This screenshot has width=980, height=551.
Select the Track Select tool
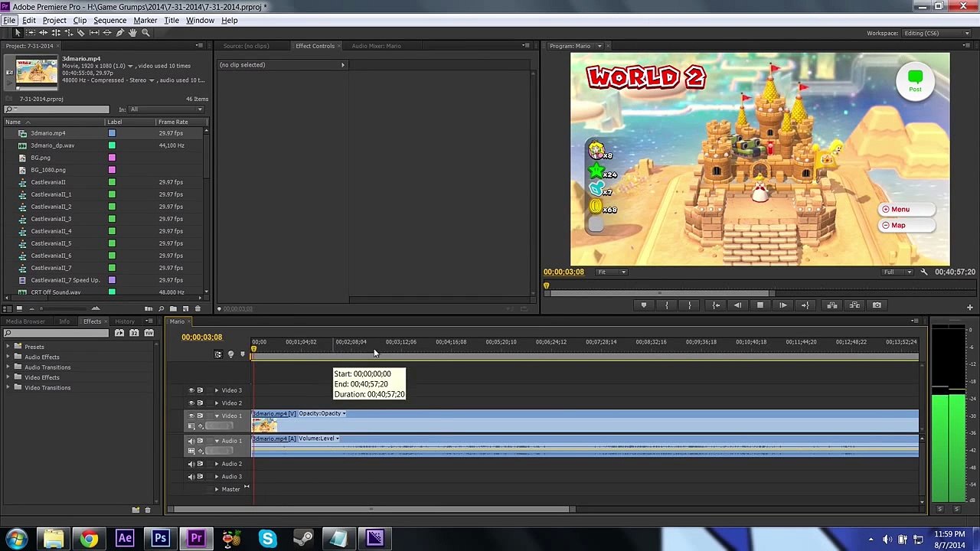pyautogui.click(x=30, y=33)
